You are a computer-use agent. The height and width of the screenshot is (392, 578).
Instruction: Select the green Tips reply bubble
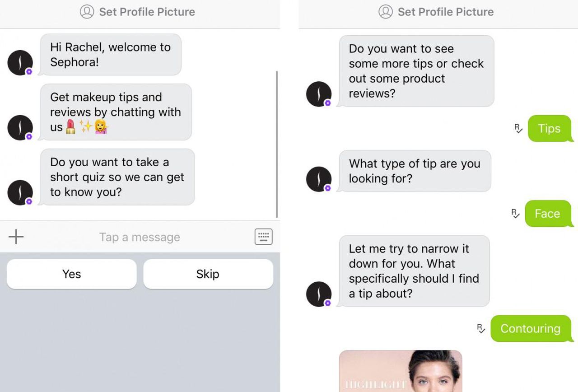549,129
